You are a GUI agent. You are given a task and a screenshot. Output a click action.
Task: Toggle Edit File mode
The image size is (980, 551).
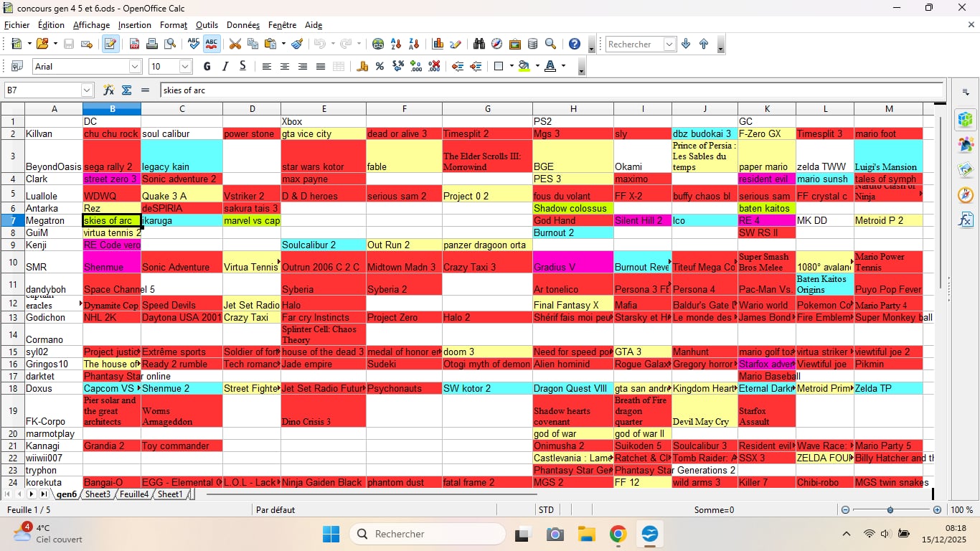coord(110,44)
